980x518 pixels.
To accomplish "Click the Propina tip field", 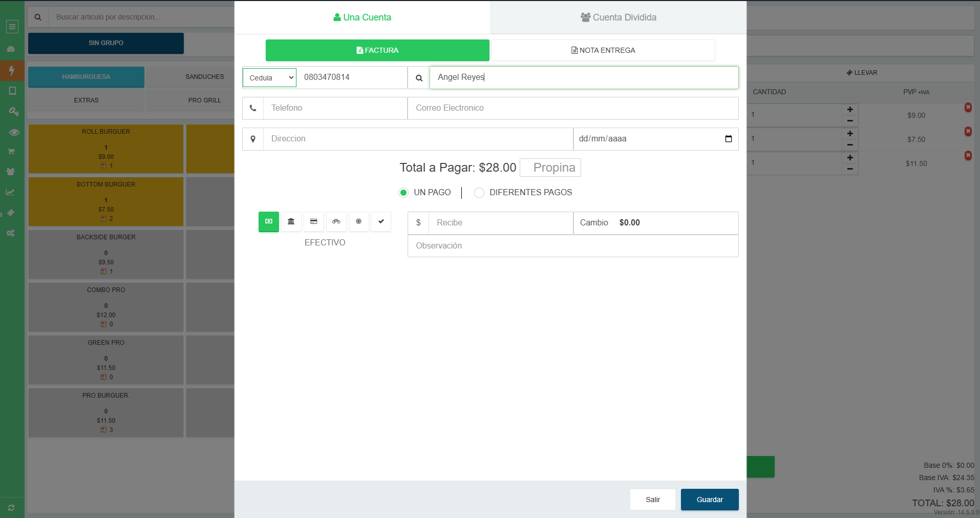I will click(x=550, y=168).
